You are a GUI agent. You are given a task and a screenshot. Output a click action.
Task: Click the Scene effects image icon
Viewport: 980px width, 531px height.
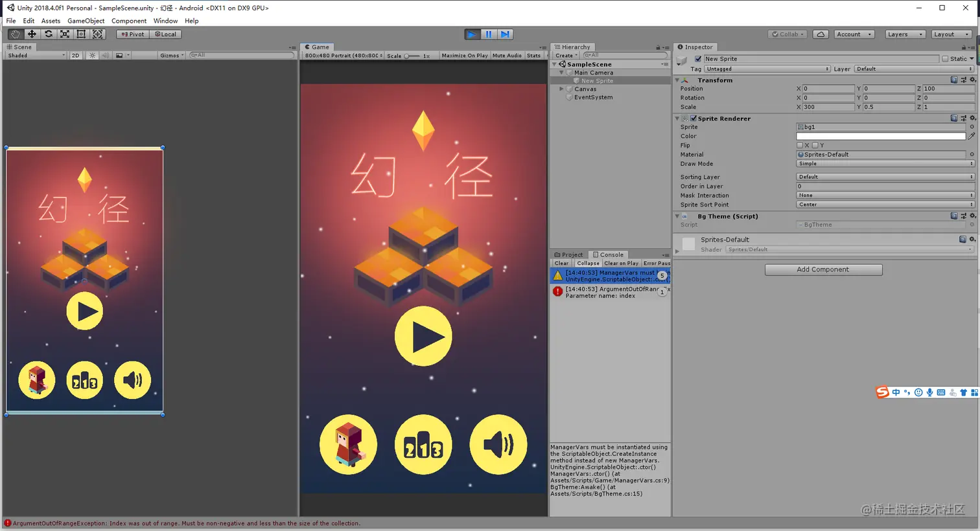(x=119, y=56)
